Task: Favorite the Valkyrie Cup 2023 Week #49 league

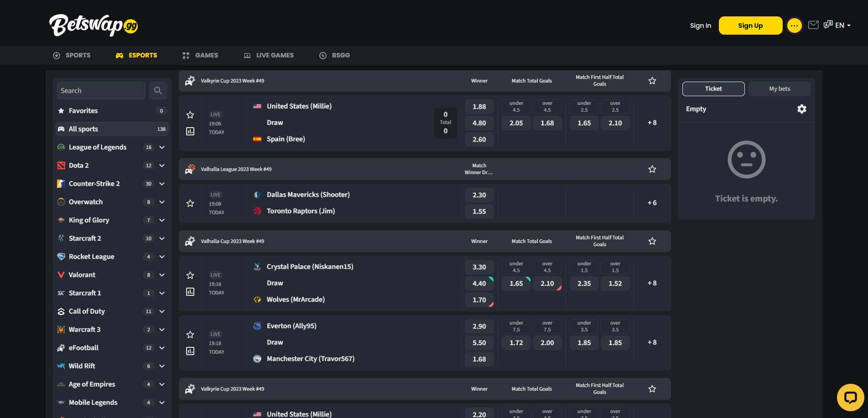Action: click(652, 80)
